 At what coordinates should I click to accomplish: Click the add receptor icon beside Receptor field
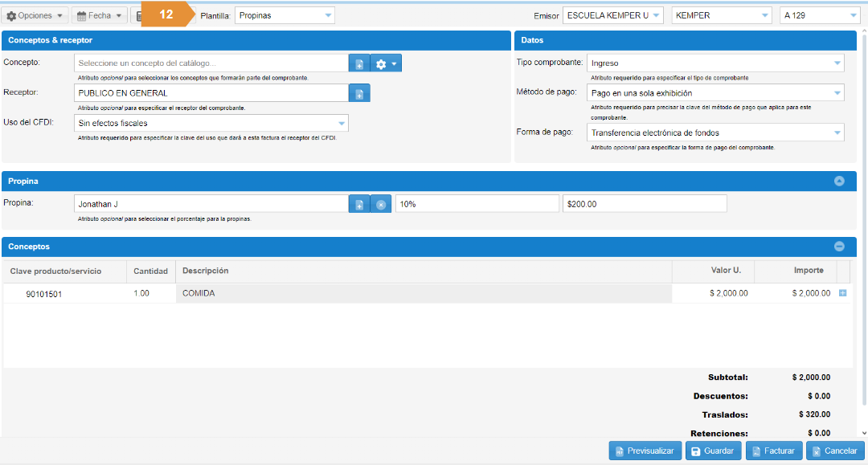[x=359, y=94]
